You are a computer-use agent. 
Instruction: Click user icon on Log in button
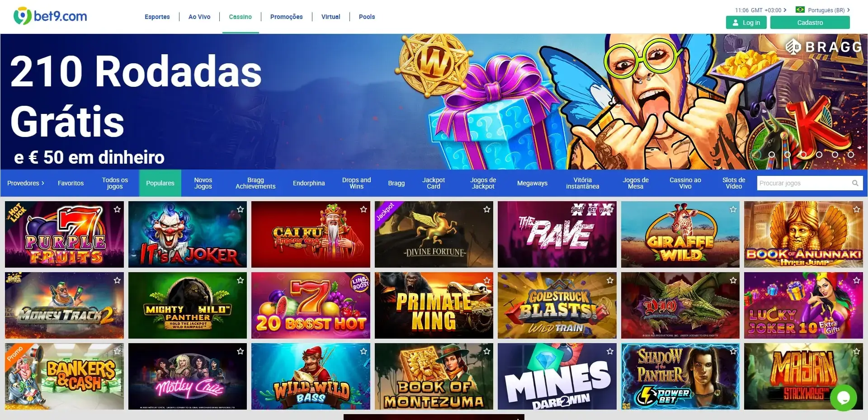coord(736,23)
